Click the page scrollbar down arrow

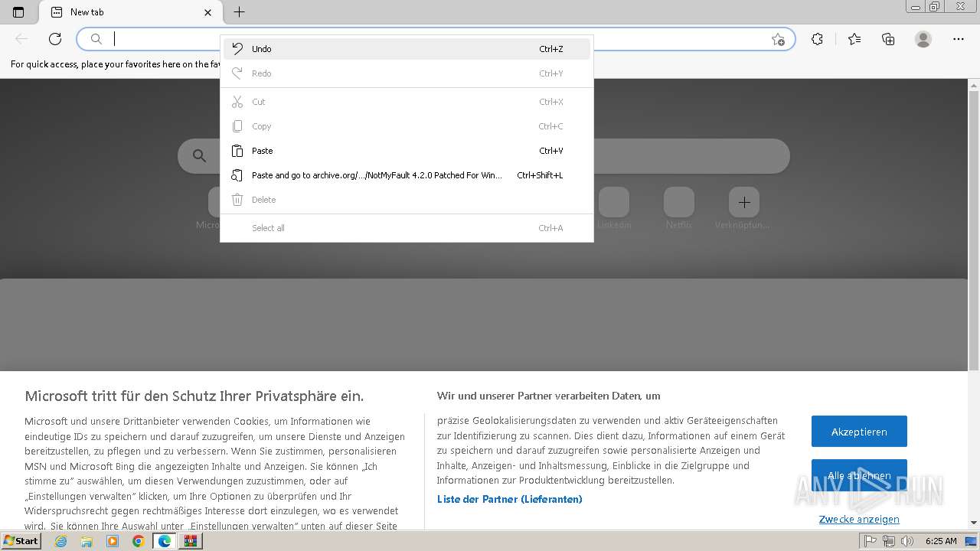(974, 523)
